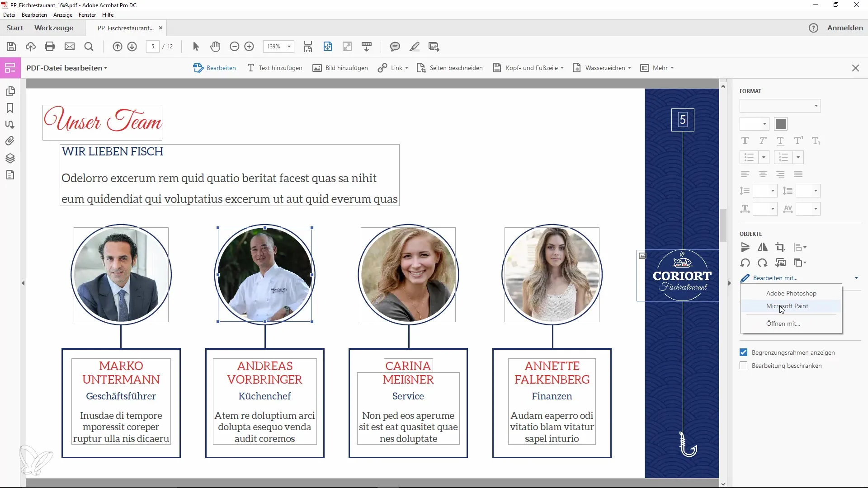The image size is (868, 488).
Task: Rotate object counterclockwise
Action: pos(745,263)
